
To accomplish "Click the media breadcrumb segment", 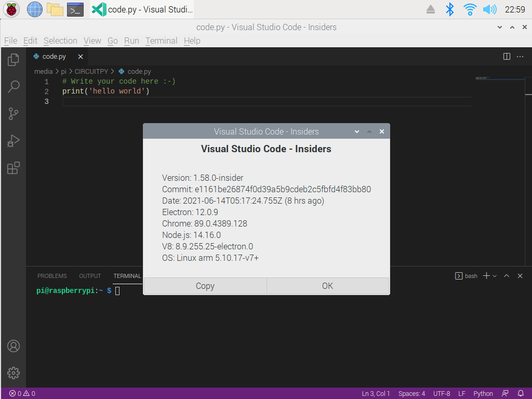I will tap(44, 71).
